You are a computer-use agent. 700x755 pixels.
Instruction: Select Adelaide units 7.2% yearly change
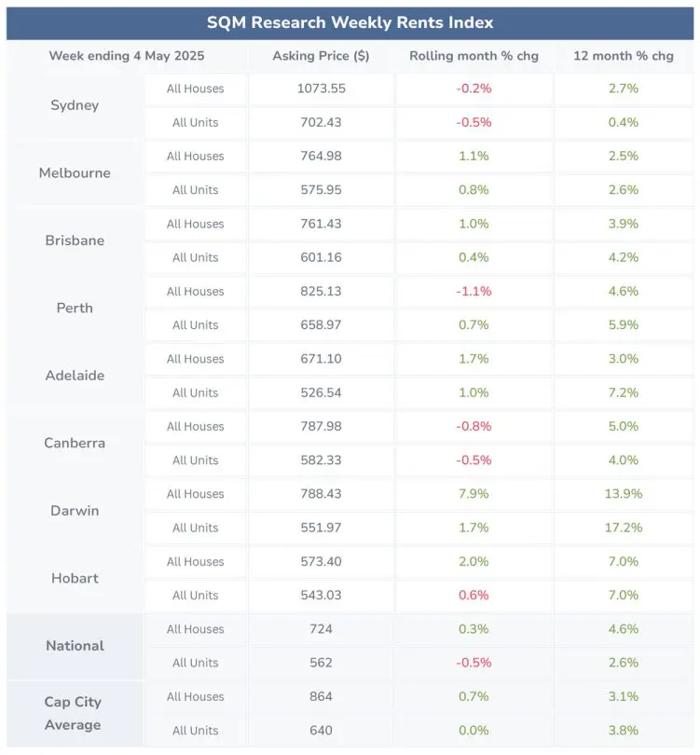pos(624,392)
